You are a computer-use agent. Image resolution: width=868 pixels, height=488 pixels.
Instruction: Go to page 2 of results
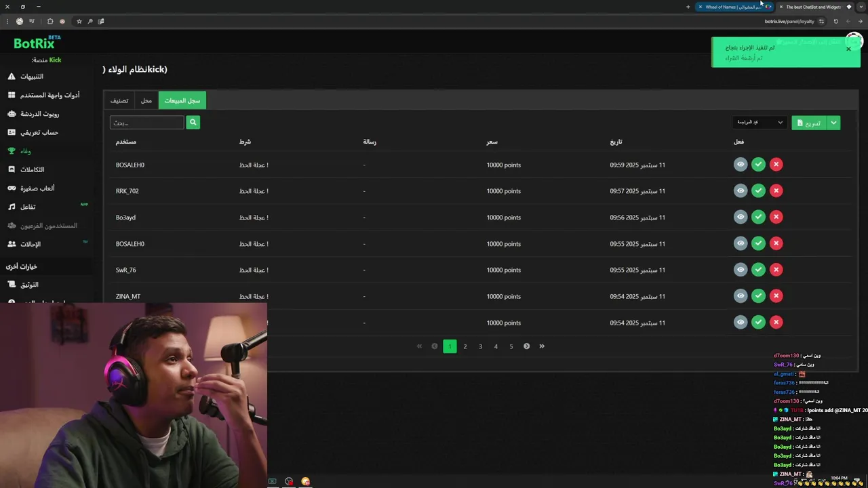coord(465,346)
